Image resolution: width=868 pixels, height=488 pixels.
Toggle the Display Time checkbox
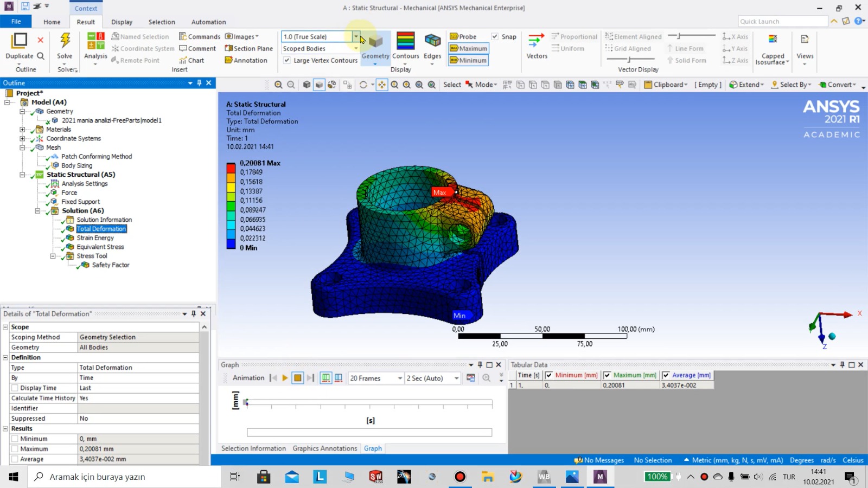click(15, 388)
